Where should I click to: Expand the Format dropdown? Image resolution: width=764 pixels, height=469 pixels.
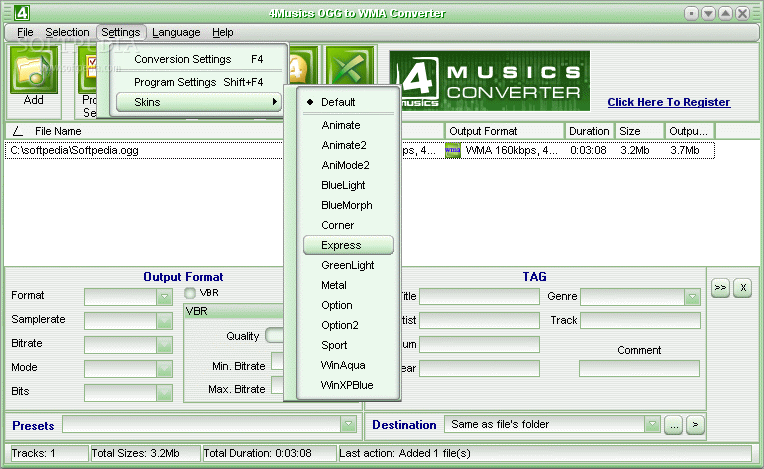click(x=165, y=296)
